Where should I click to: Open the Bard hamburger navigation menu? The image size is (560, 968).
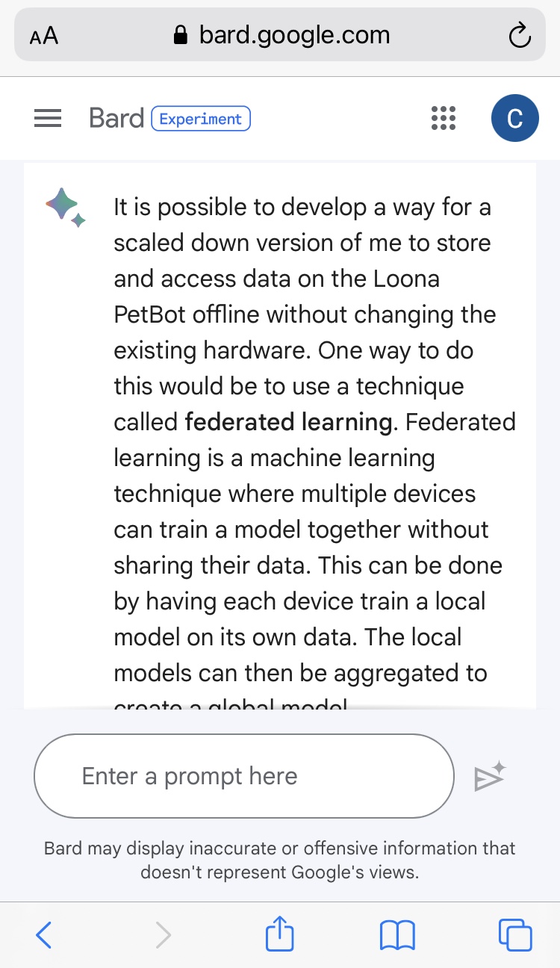48,119
